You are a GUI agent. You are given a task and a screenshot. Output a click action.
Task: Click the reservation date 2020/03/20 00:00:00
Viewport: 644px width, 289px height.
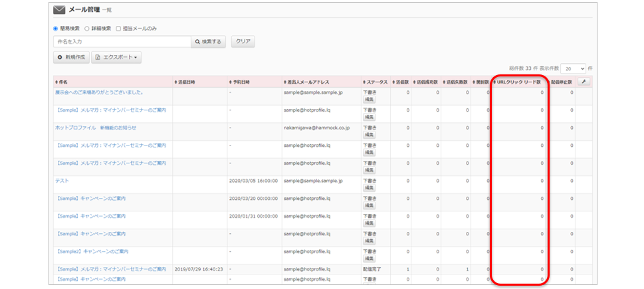253,198
